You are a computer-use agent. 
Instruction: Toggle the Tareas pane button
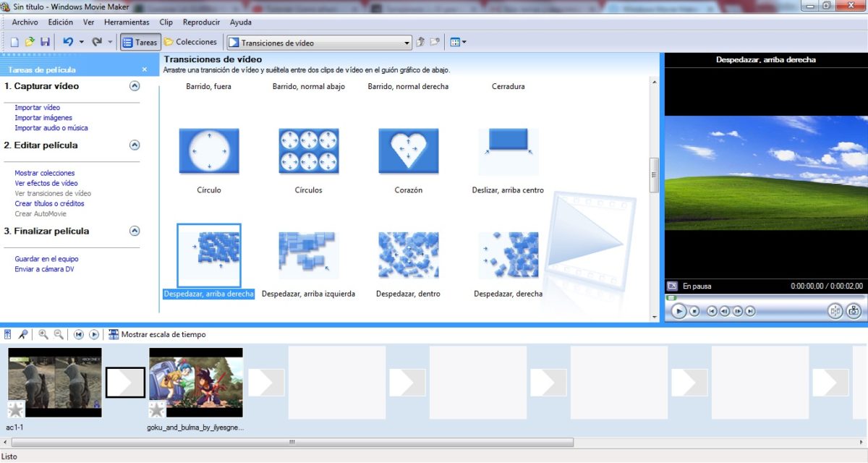click(140, 43)
